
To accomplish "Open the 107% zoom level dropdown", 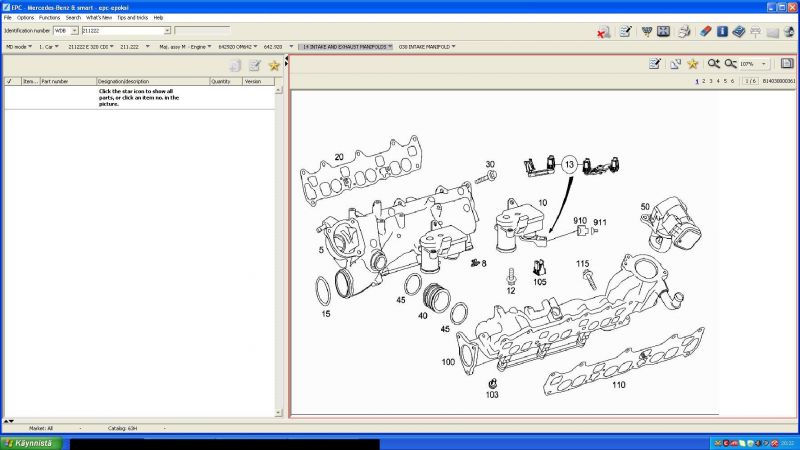I will pyautogui.click(x=764, y=64).
